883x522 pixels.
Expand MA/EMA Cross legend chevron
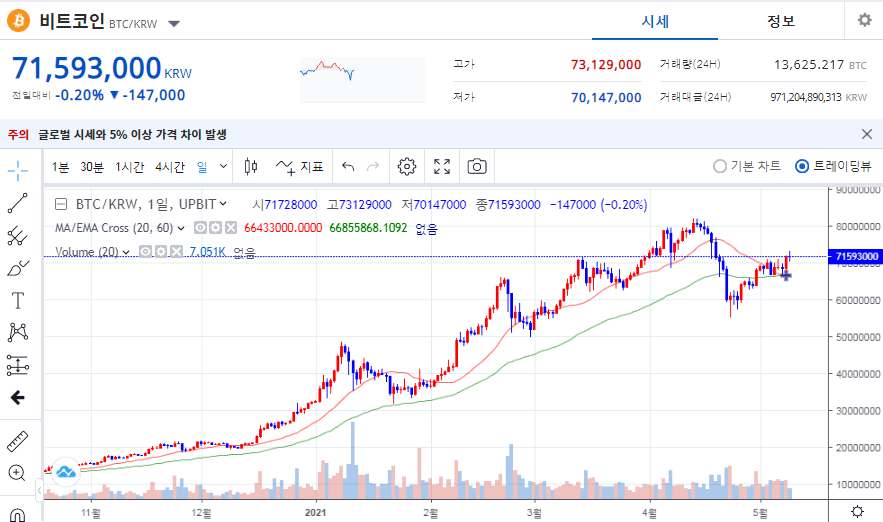coord(181,228)
